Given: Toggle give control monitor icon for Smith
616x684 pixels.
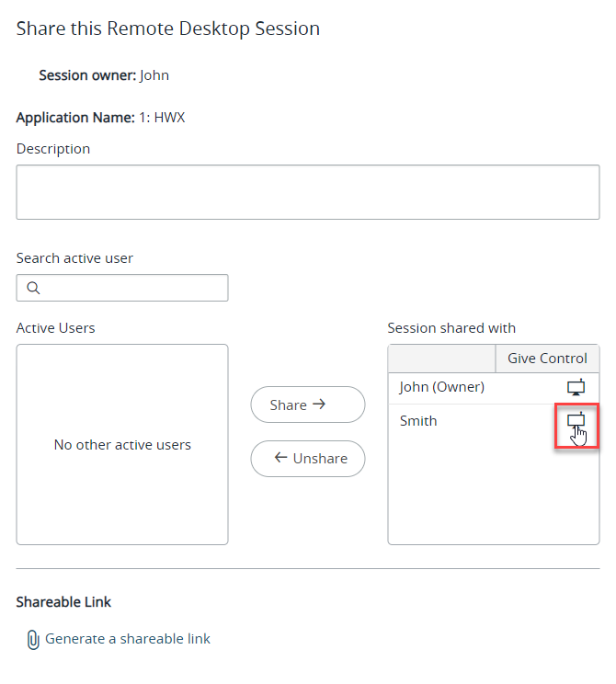Looking at the screenshot, I should [576, 420].
